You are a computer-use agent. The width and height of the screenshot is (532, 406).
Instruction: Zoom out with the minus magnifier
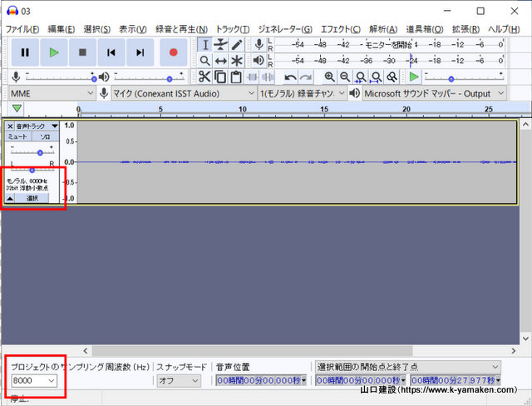tap(345, 77)
